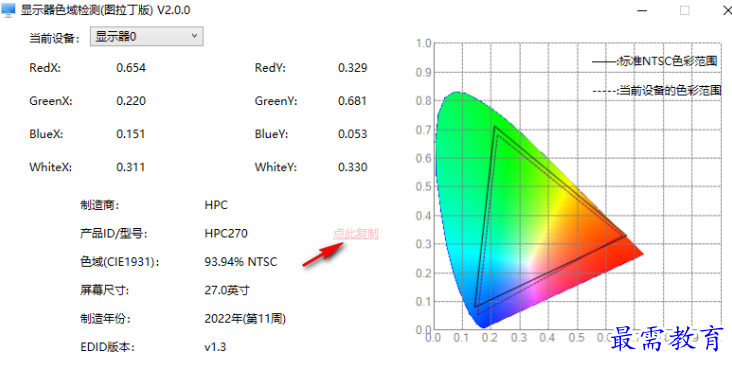Select the BlueY value 0.053
732x370 pixels.
click(352, 134)
